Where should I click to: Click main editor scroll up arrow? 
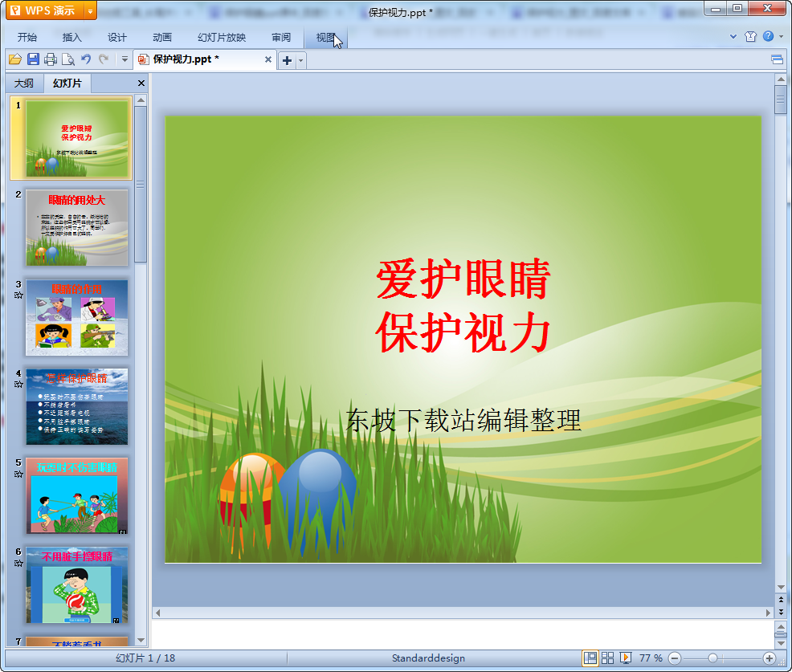pos(781,79)
